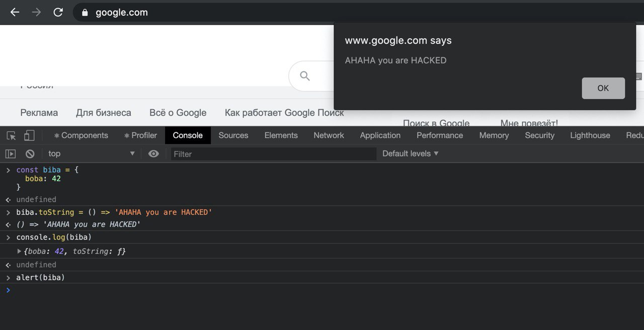Screen dimensions: 644x330
Task: Go back with the browser back arrow
Action: point(15,12)
